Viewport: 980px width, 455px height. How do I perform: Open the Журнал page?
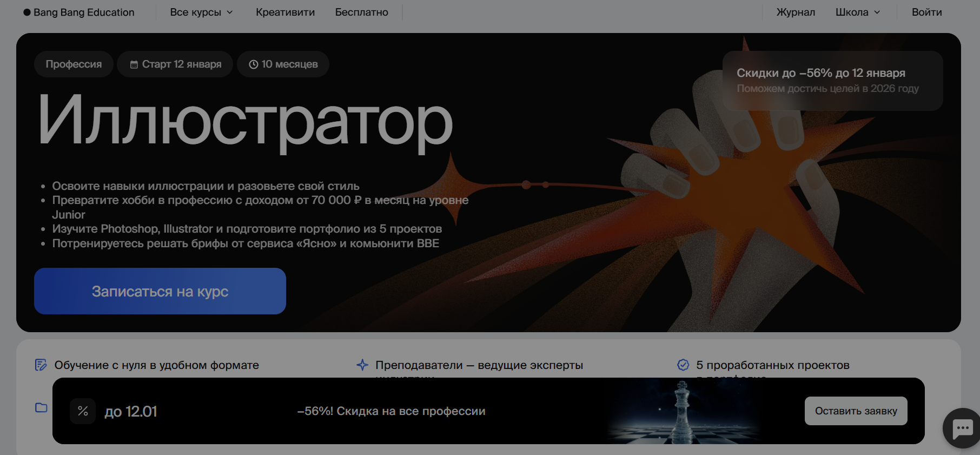click(796, 12)
